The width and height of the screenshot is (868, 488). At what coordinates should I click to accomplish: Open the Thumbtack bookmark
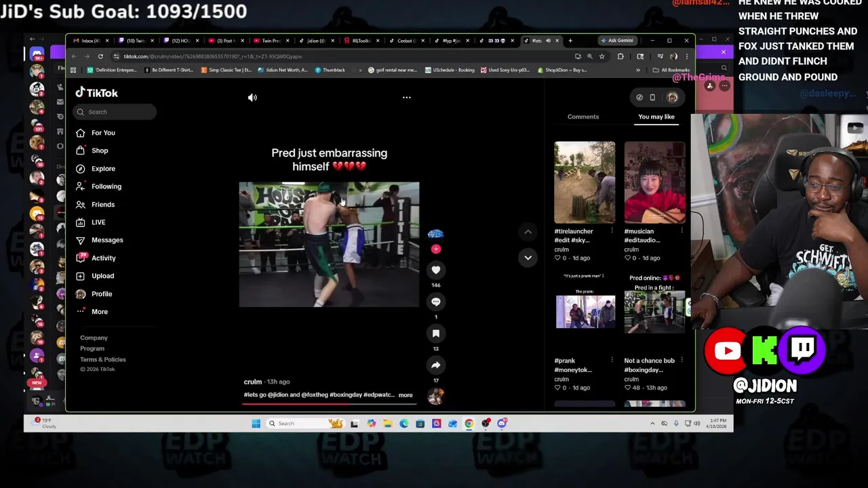[330, 70]
